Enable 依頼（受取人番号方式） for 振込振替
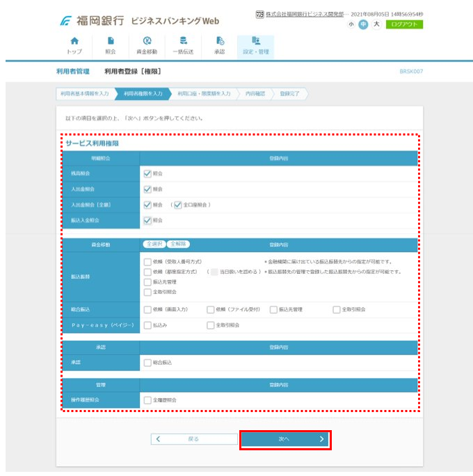473x476 pixels. click(x=147, y=262)
